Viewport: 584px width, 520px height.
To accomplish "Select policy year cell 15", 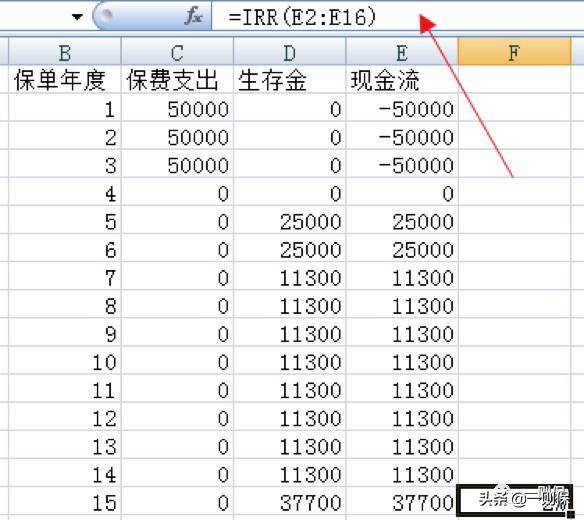I will point(65,501).
